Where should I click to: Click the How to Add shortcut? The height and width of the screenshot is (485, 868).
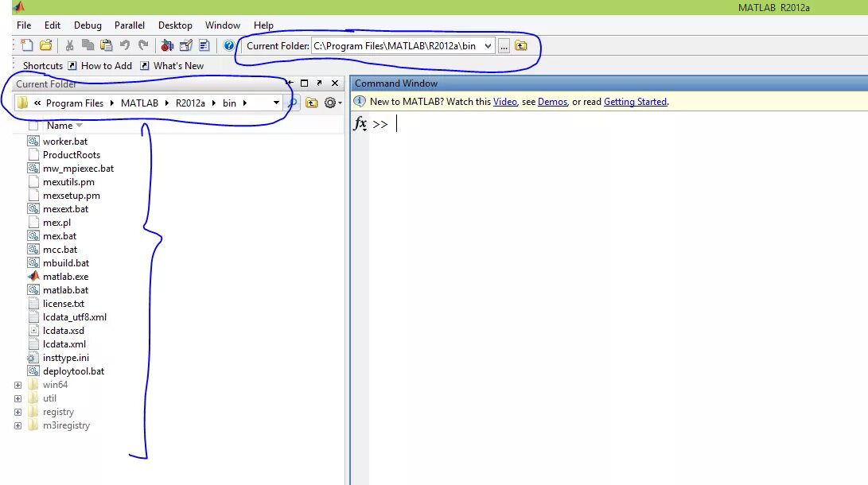(x=100, y=66)
